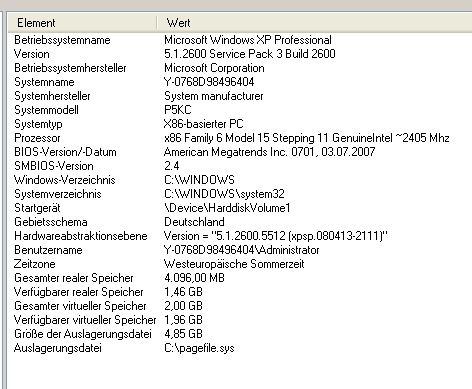The height and width of the screenshot is (389, 472).
Task: Click the Wert column header
Action: point(315,23)
